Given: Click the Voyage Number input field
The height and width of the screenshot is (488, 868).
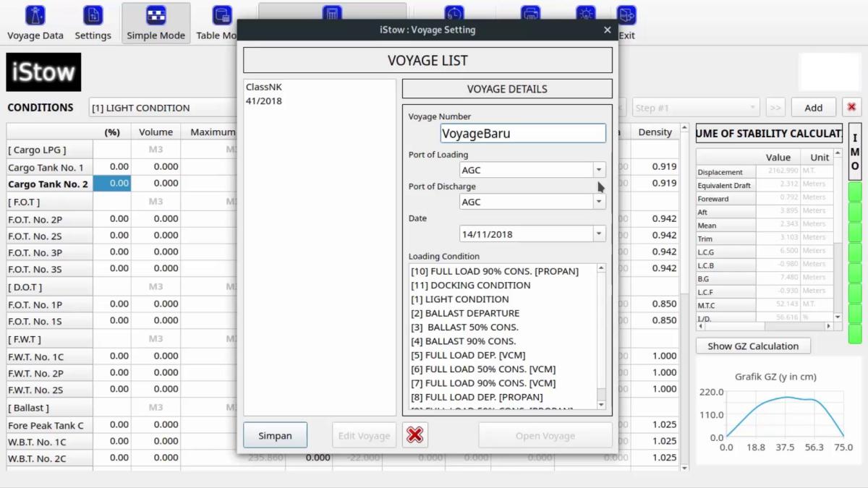Looking at the screenshot, I should [522, 133].
